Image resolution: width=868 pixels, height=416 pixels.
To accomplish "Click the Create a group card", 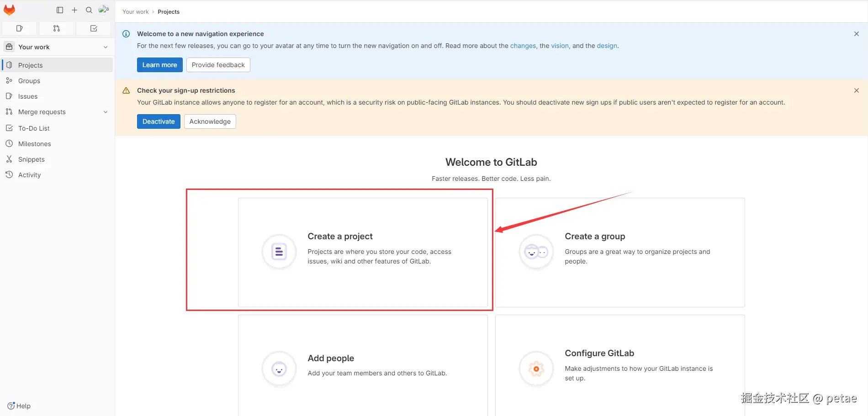I will 620,252.
